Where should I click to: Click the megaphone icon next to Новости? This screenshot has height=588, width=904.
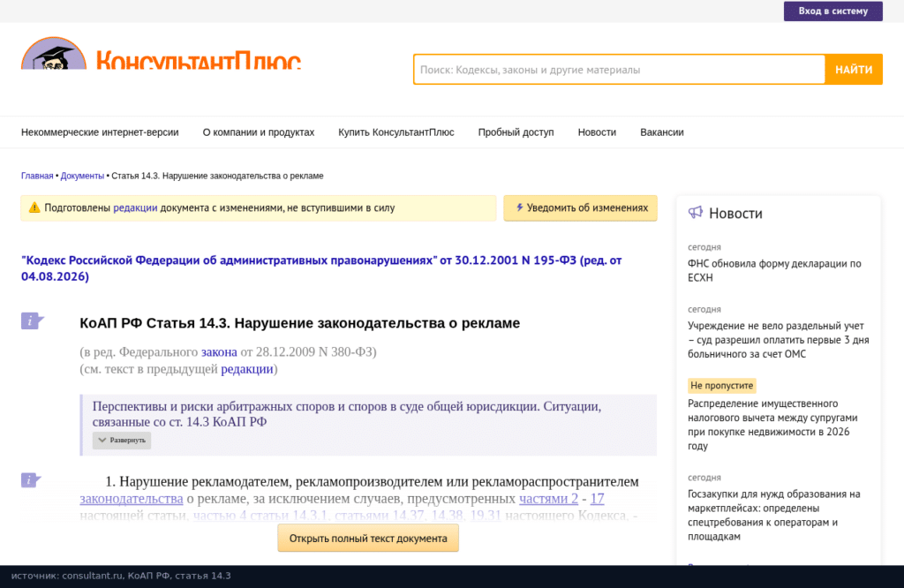(696, 213)
